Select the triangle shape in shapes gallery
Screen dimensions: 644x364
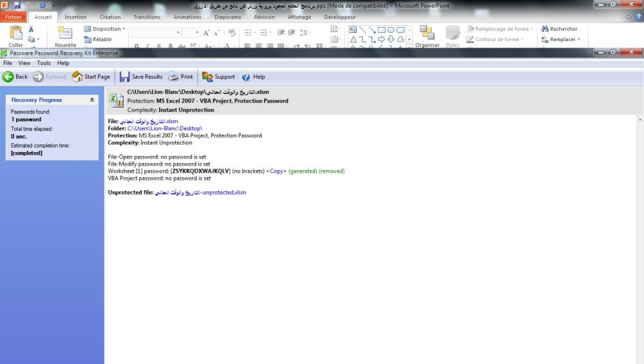click(x=353, y=39)
